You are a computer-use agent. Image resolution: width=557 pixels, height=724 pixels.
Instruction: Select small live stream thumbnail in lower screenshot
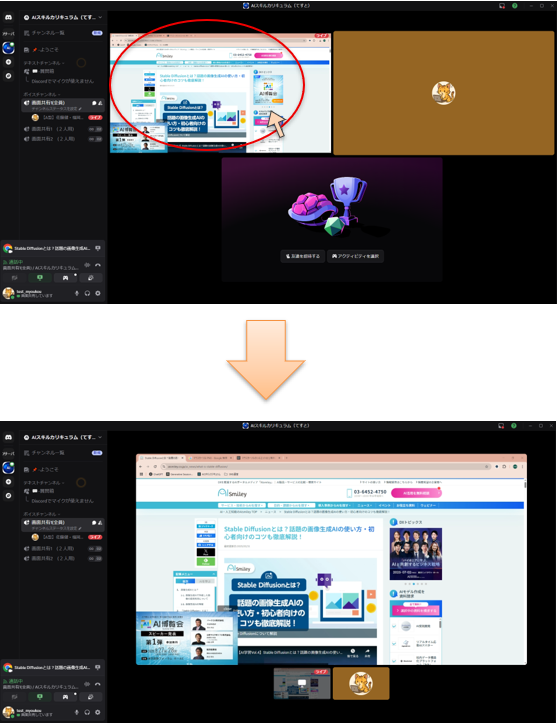(302, 683)
